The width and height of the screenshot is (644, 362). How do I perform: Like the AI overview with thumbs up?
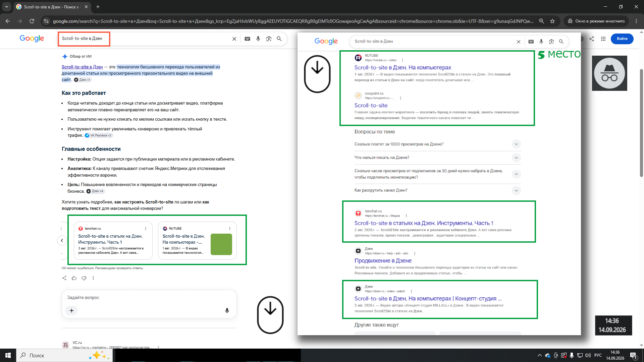point(74,278)
